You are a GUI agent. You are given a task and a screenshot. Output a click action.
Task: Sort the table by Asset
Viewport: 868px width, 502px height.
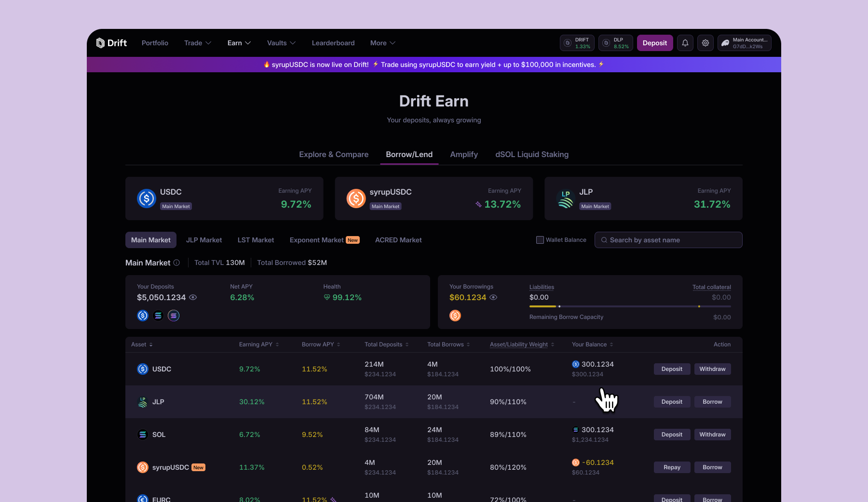point(142,344)
